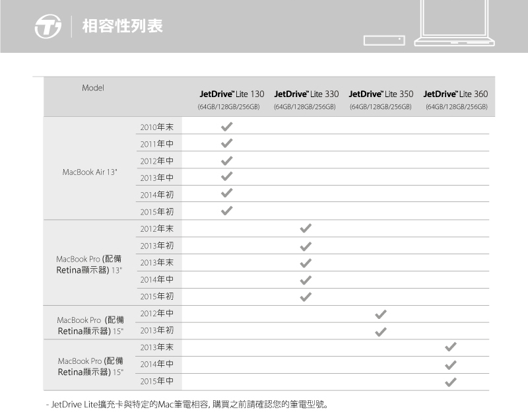
Task: Click capacity text under Lite 330
Action: 305,107
